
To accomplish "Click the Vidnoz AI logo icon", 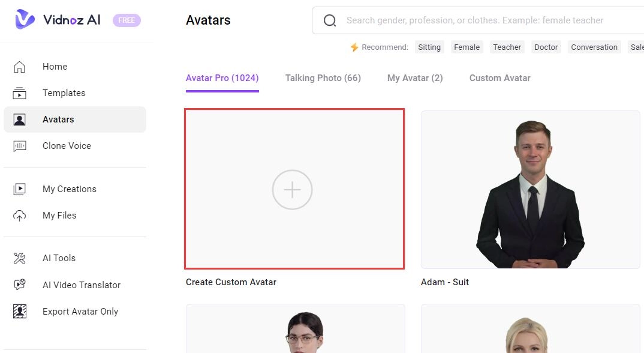I will [x=25, y=20].
